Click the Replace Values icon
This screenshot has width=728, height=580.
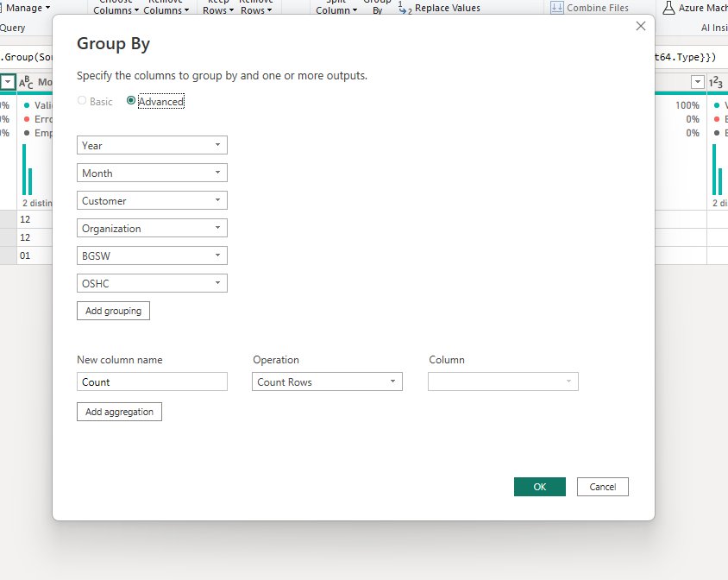(x=405, y=8)
